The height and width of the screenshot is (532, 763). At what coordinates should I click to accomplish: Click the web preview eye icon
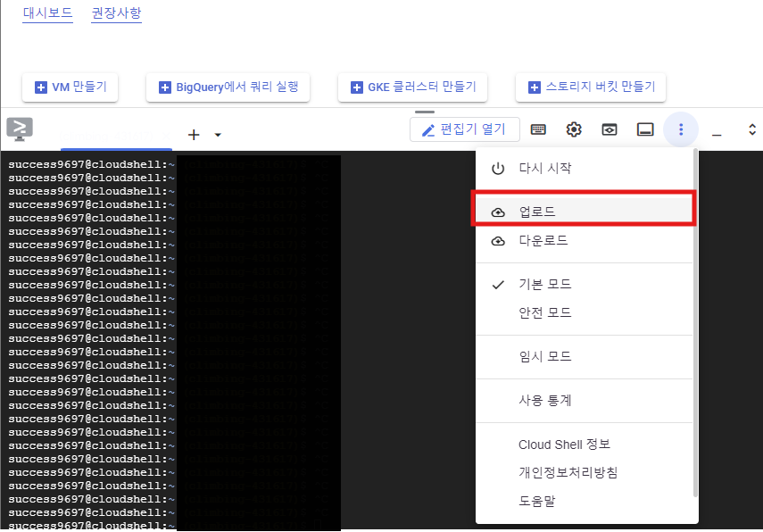610,129
